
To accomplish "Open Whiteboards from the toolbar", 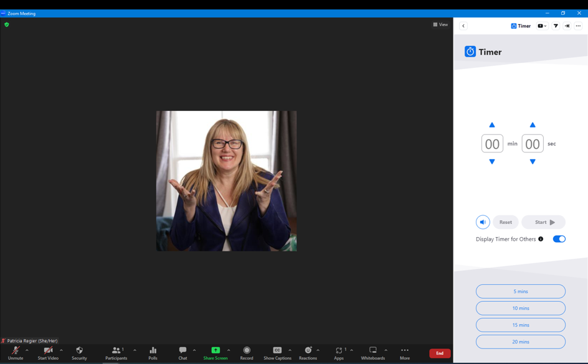I will [372, 353].
